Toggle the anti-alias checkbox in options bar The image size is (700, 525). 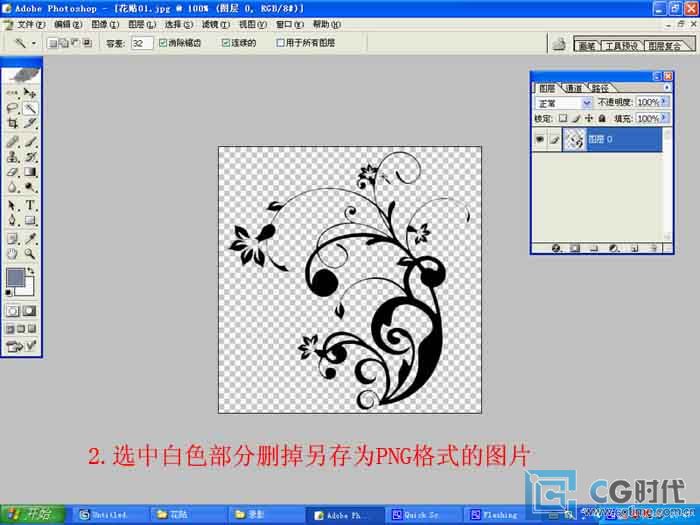163,43
